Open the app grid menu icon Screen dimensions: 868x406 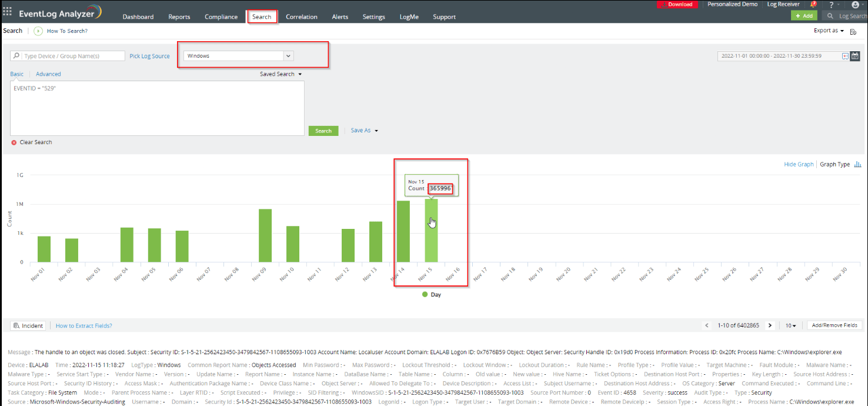7,11
